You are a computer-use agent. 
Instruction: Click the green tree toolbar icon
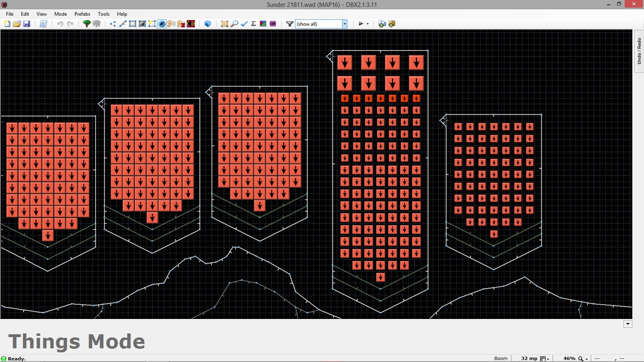(87, 24)
